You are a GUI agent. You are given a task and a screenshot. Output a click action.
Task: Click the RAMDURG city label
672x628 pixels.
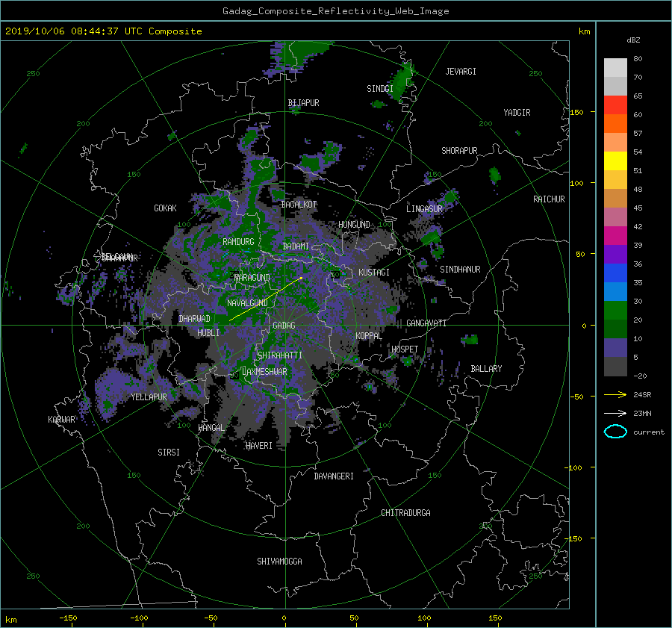coord(238,242)
